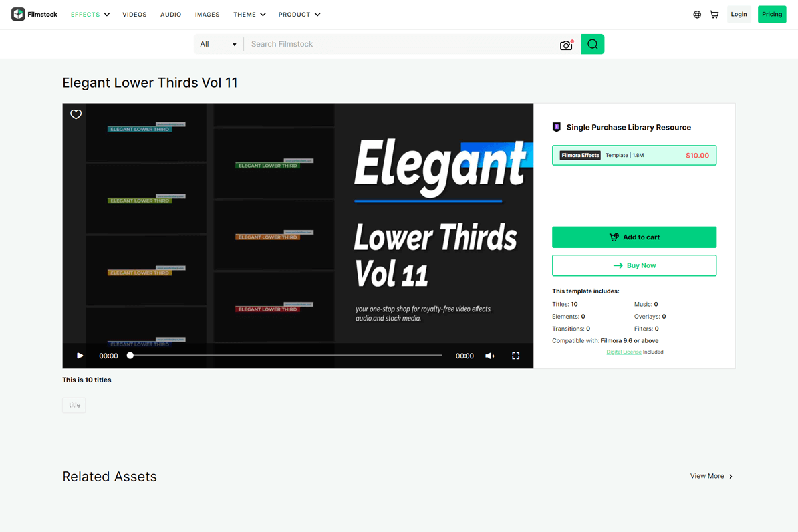798x532 pixels.
Task: Open the shopping cart
Action: [x=714, y=15]
